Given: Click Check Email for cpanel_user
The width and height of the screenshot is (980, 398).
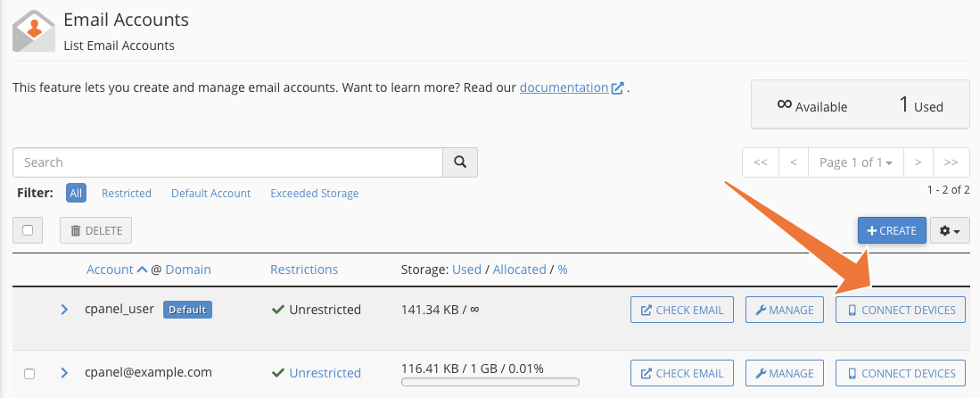Looking at the screenshot, I should click(x=682, y=310).
